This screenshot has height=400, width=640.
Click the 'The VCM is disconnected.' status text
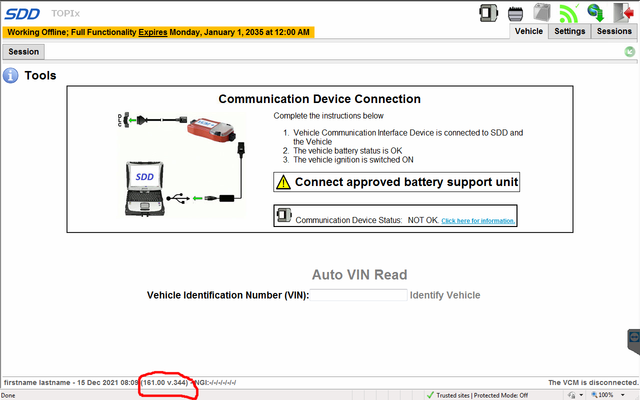coord(593,382)
